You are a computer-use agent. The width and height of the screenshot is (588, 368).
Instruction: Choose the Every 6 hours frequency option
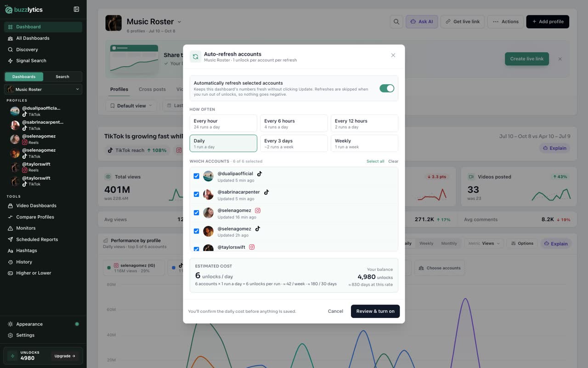click(294, 123)
